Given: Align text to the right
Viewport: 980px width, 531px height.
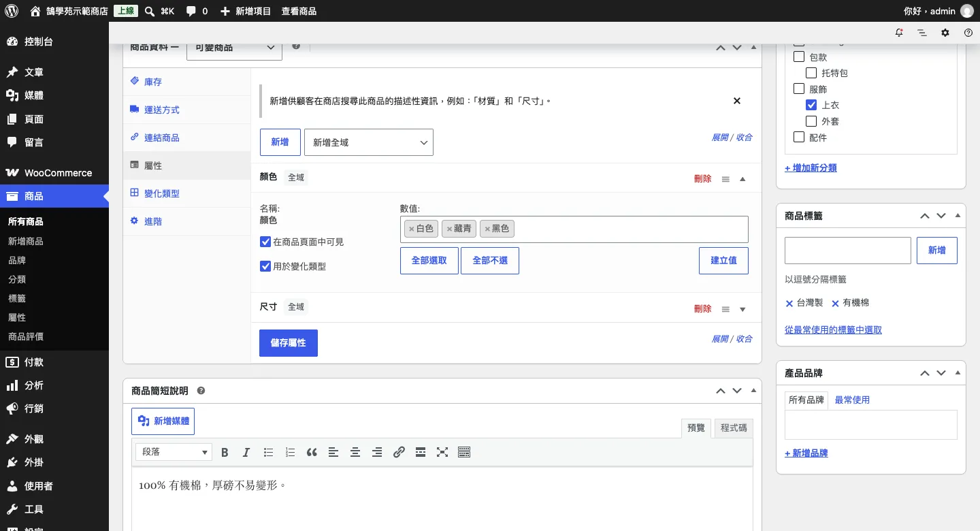Looking at the screenshot, I should coord(377,452).
